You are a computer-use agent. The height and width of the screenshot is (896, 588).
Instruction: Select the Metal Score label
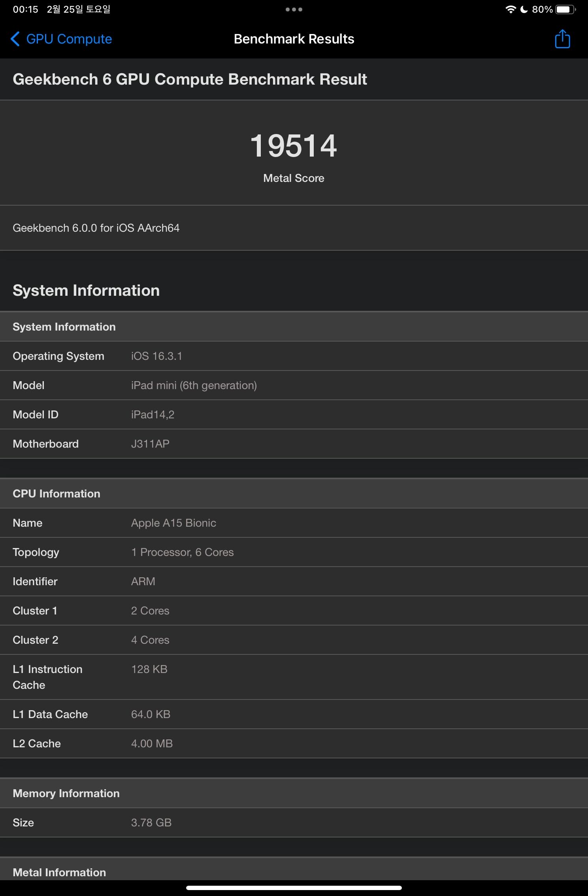pyautogui.click(x=294, y=178)
